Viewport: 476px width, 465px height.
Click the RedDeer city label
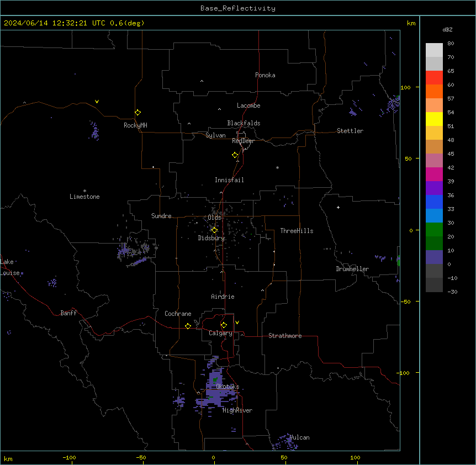pos(243,141)
